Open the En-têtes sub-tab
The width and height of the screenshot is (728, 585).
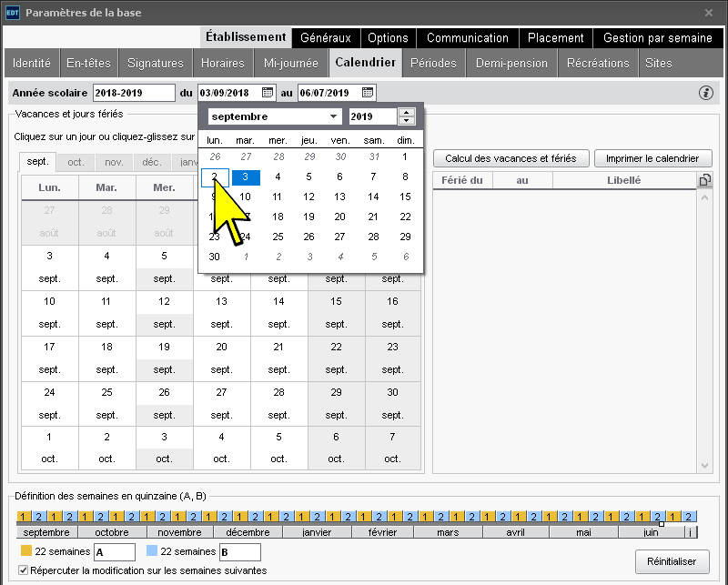click(88, 63)
